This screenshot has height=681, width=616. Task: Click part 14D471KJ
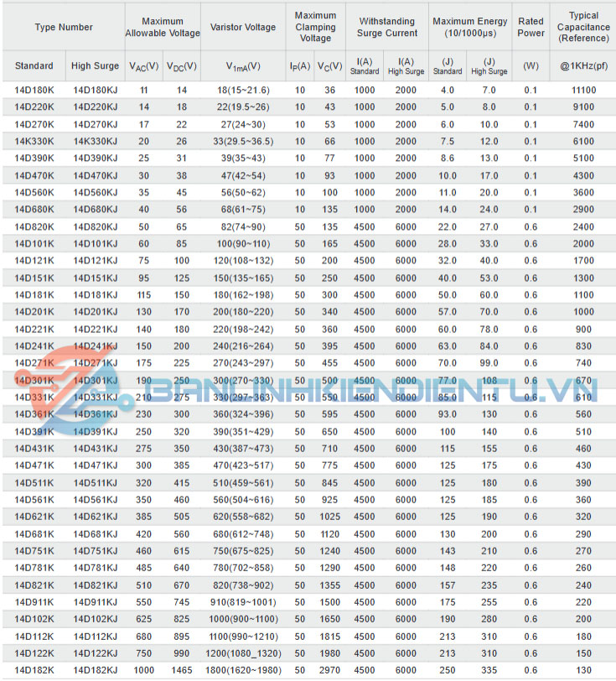tap(96, 465)
